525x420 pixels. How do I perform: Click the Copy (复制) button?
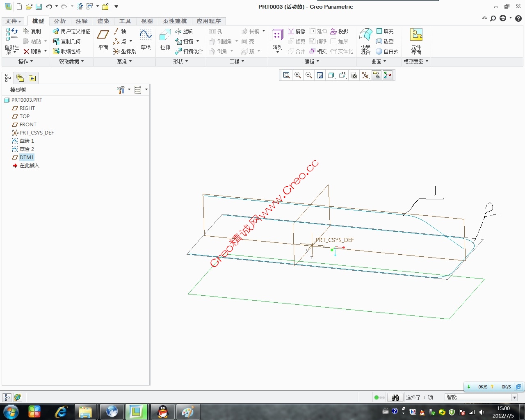[32, 31]
